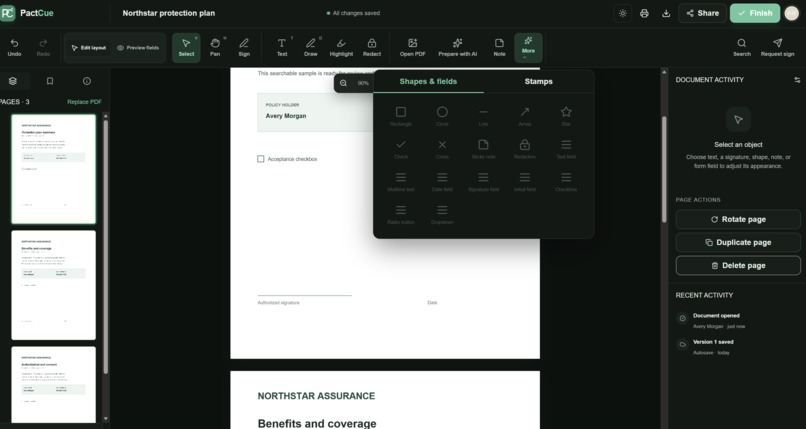Image resolution: width=806 pixels, height=429 pixels.
Task: Click the Finish button
Action: tap(755, 13)
